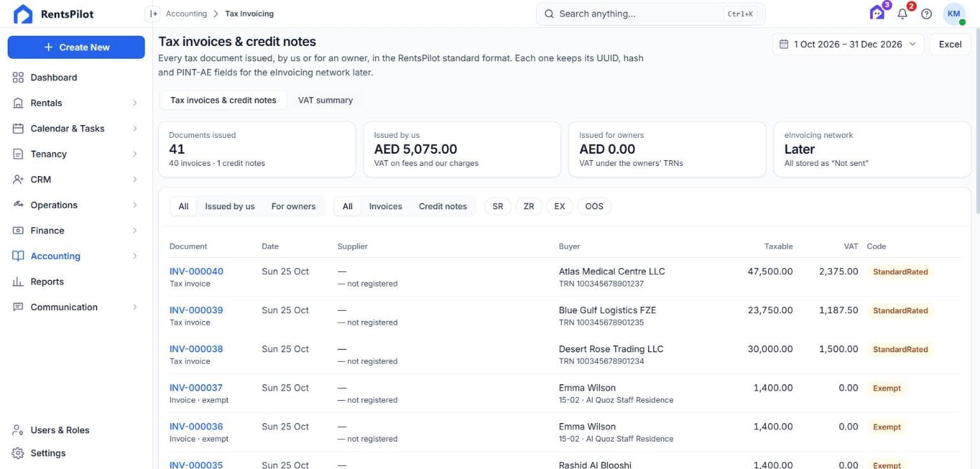Screen dimensions: 980x469
Task: Toggle the SR code filter chip
Action: pyautogui.click(x=498, y=206)
